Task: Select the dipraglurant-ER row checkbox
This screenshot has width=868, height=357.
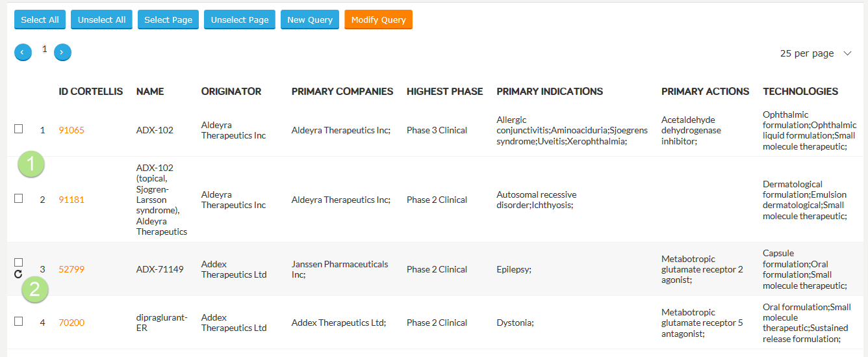Action: (x=19, y=321)
